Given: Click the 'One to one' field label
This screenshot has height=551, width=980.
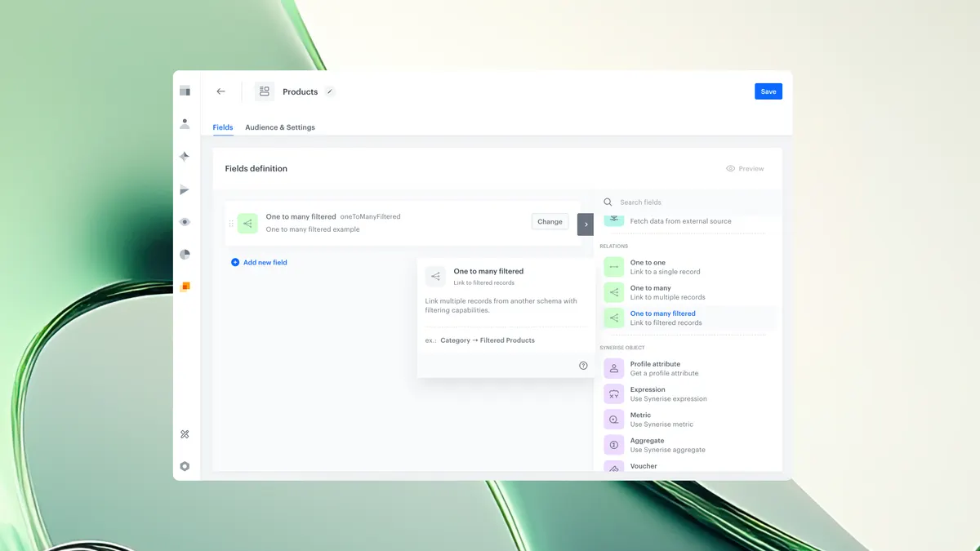Looking at the screenshot, I should (648, 263).
